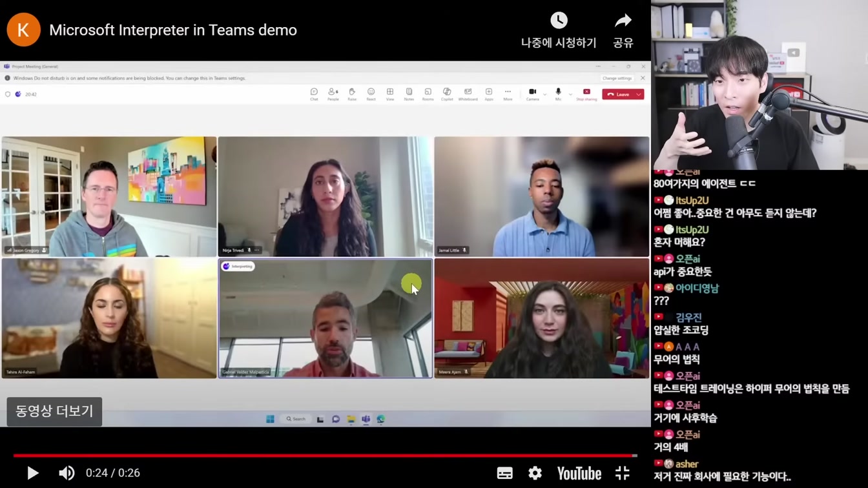Expand the Camera options arrow
This screenshot has height=488, width=868.
[544, 94]
